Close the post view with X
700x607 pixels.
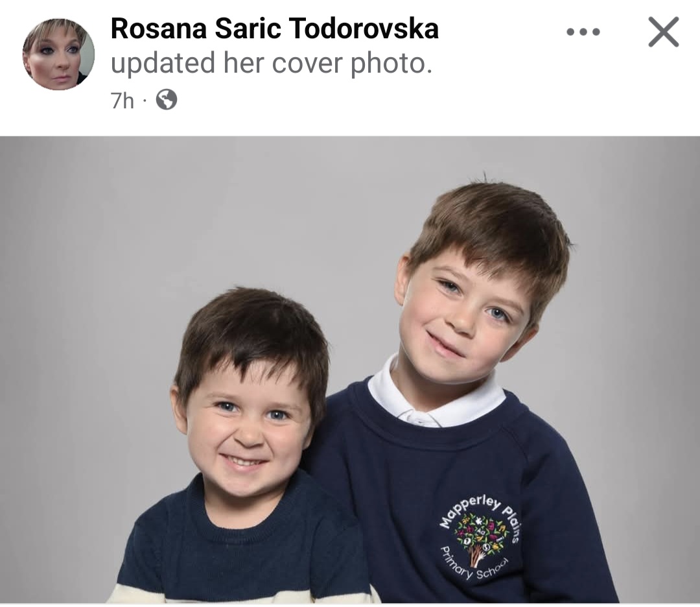coord(664,32)
